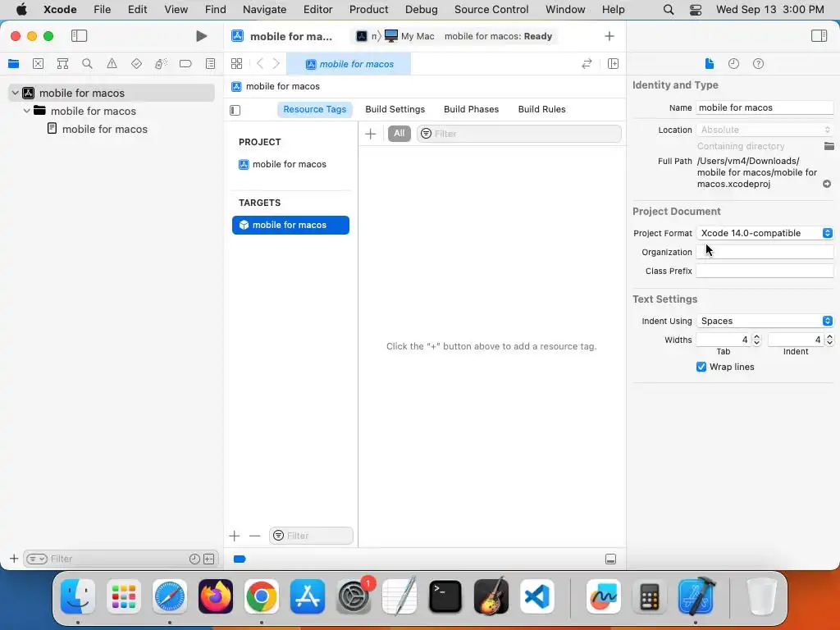
Task: Hide the project and targets list sidebar icon
Action: coord(235,110)
